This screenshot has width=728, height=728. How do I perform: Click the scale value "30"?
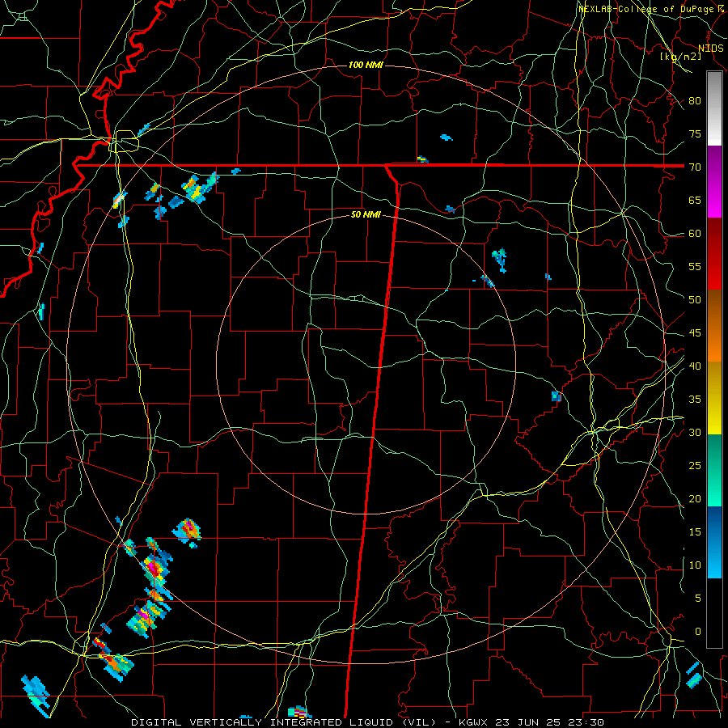[695, 432]
